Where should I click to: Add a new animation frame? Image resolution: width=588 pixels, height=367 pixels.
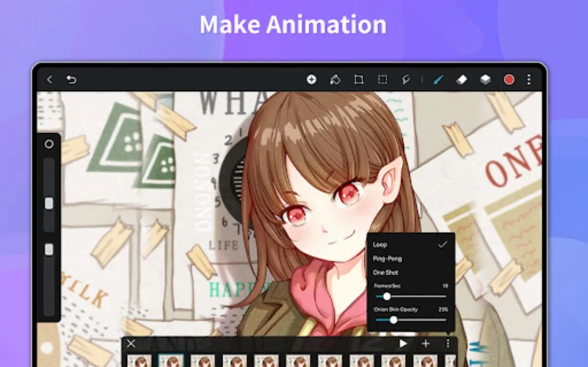coord(425,343)
